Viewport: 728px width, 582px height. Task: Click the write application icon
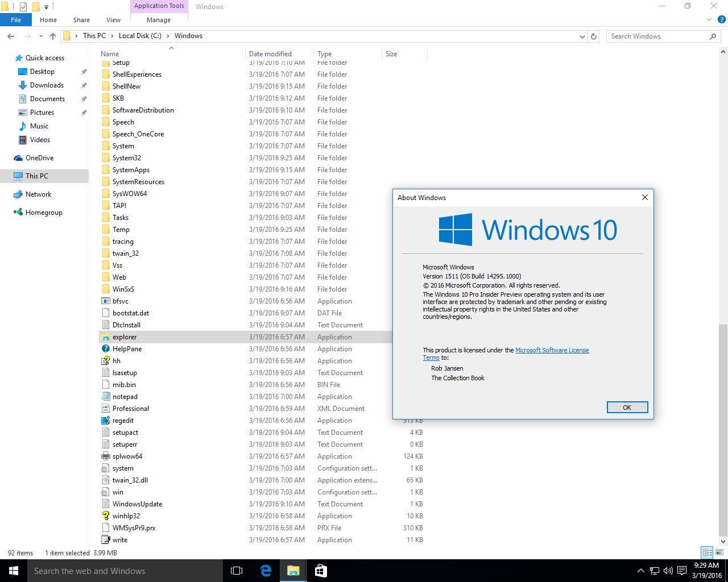click(x=105, y=540)
